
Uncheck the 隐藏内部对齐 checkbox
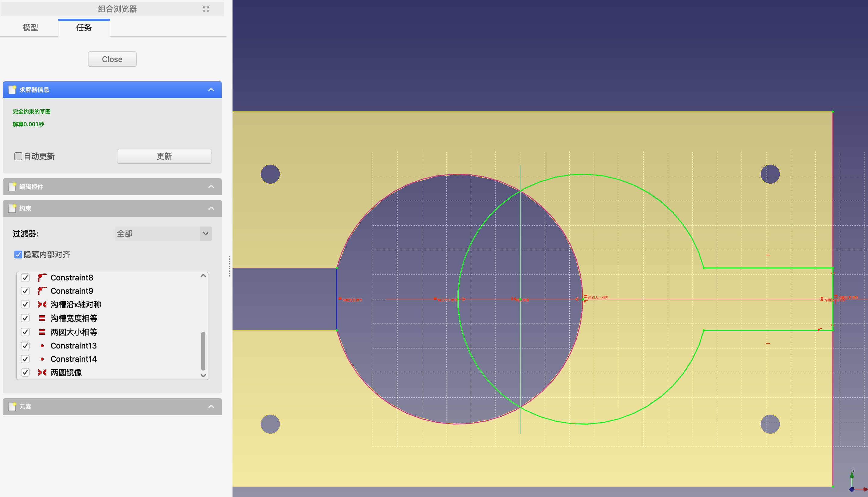[18, 254]
